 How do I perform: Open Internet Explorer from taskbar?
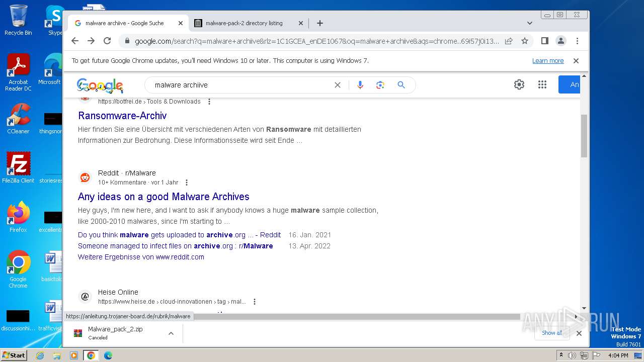tap(40, 355)
